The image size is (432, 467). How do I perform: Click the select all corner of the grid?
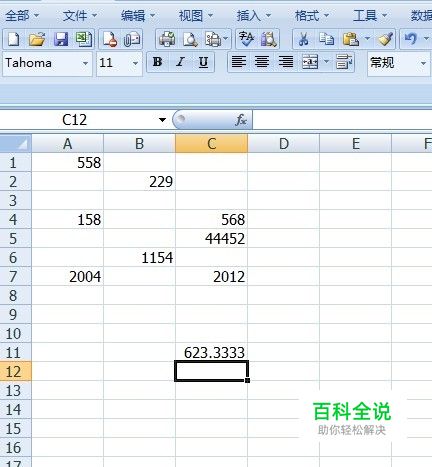coord(16,143)
